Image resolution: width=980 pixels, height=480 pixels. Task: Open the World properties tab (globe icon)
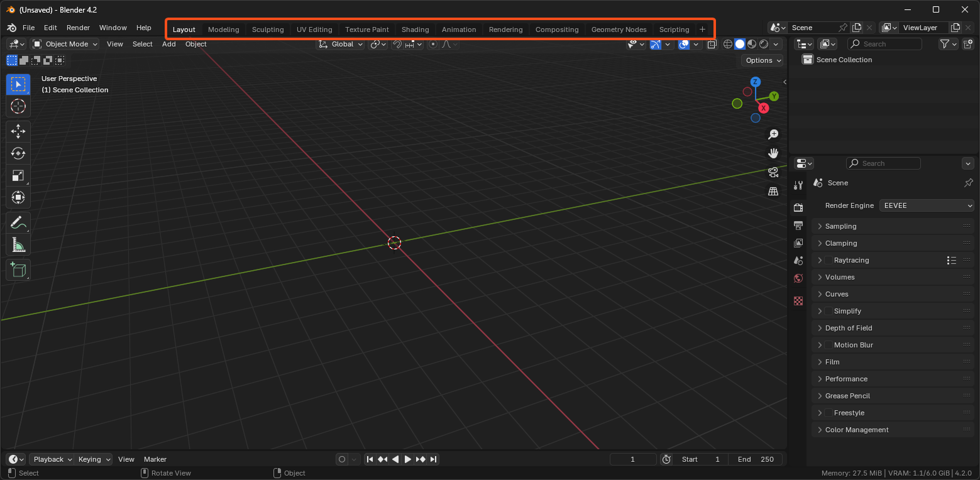[x=798, y=278]
